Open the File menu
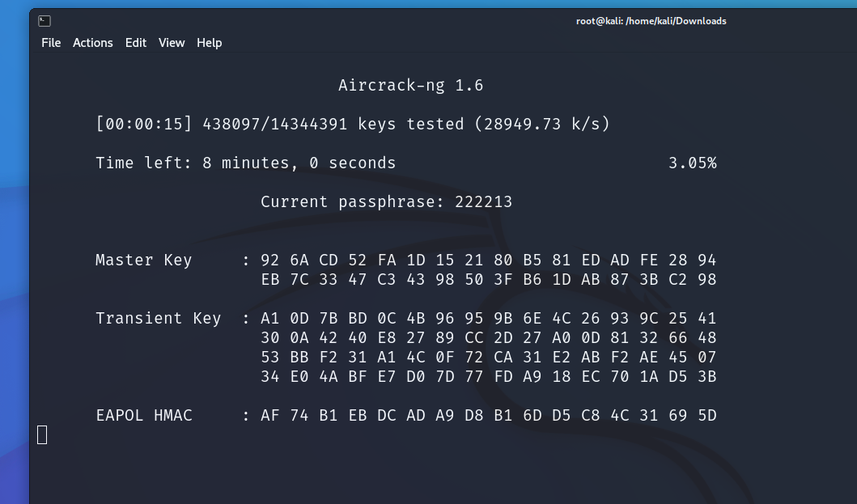Screen dimensions: 857x504 [x=50, y=43]
